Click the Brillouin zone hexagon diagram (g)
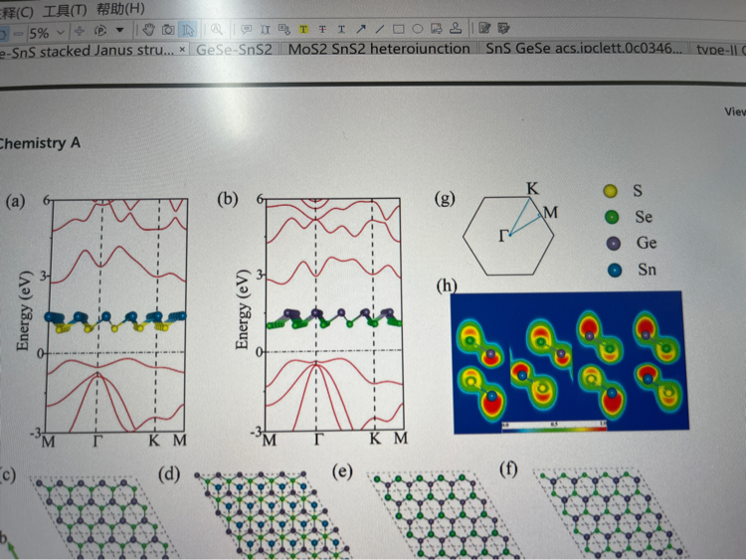Viewport: 746px width, 560px height. [508, 235]
